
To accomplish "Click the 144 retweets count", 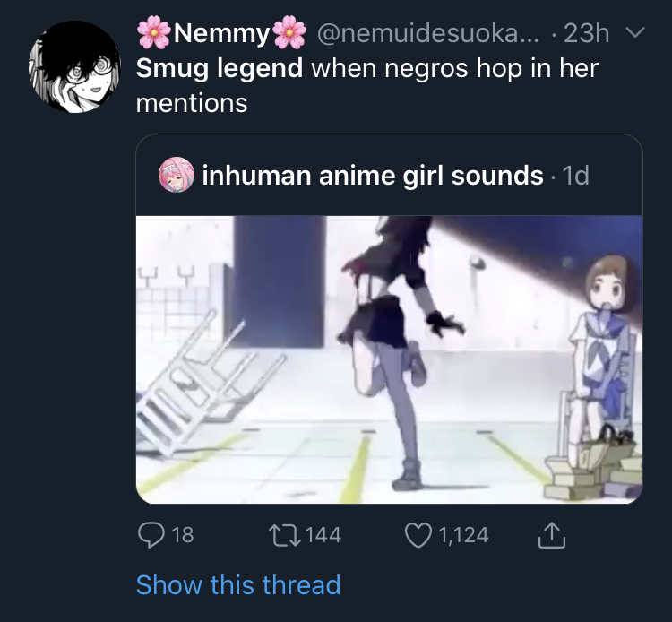I will [323, 535].
